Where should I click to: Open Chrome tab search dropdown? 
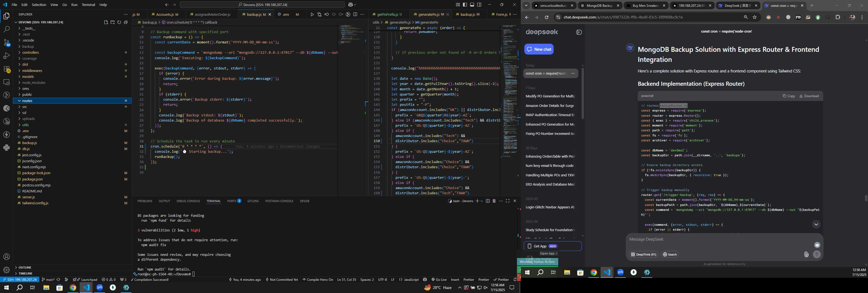(x=526, y=5)
